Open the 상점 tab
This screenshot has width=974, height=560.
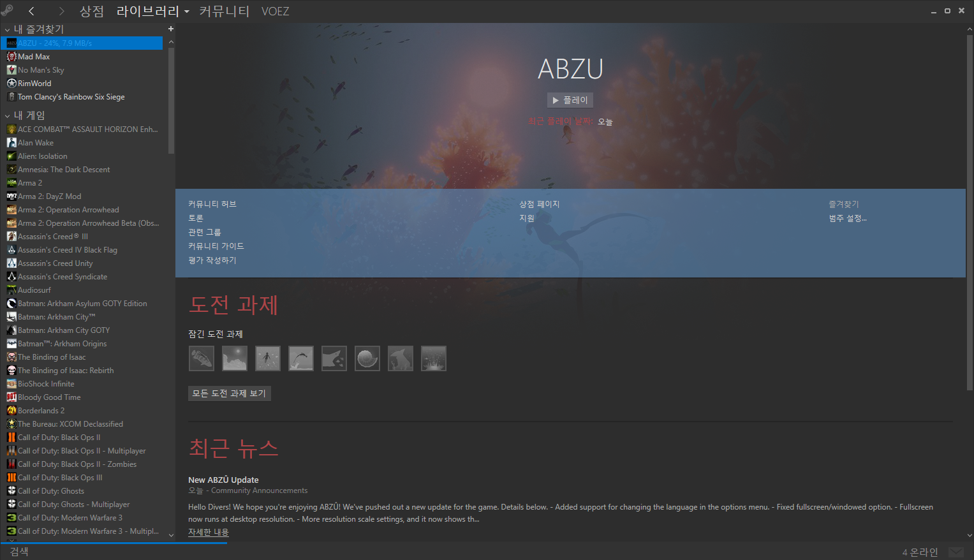tap(92, 11)
